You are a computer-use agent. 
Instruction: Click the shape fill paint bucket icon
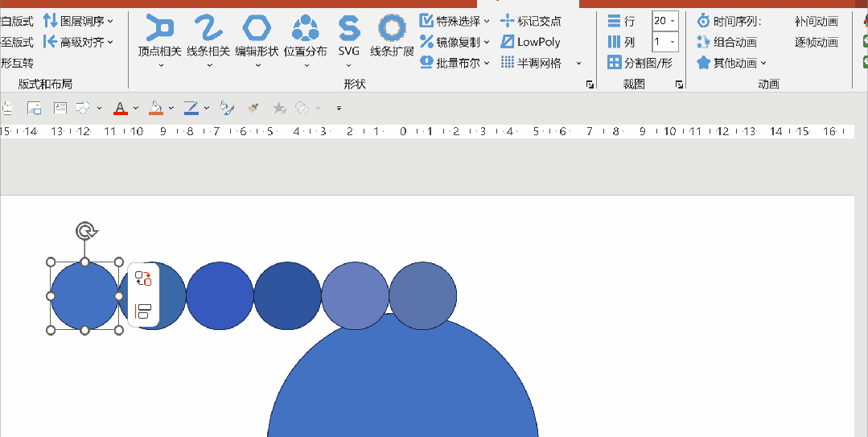click(x=156, y=108)
